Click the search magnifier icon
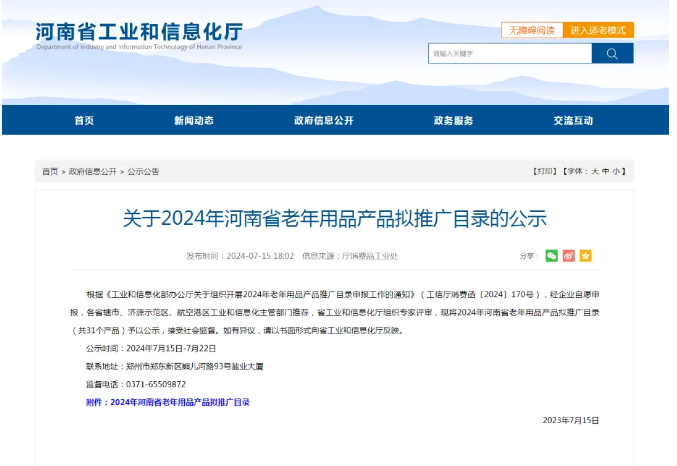The width and height of the screenshot is (677, 466). (x=612, y=53)
